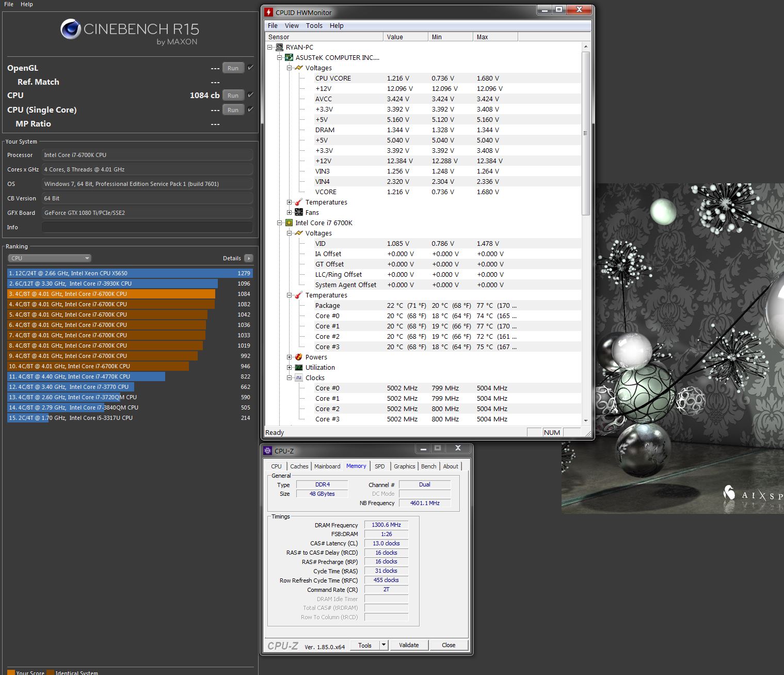This screenshot has height=675, width=784.
Task: Open Cinebench Help menu
Action: point(27,4)
